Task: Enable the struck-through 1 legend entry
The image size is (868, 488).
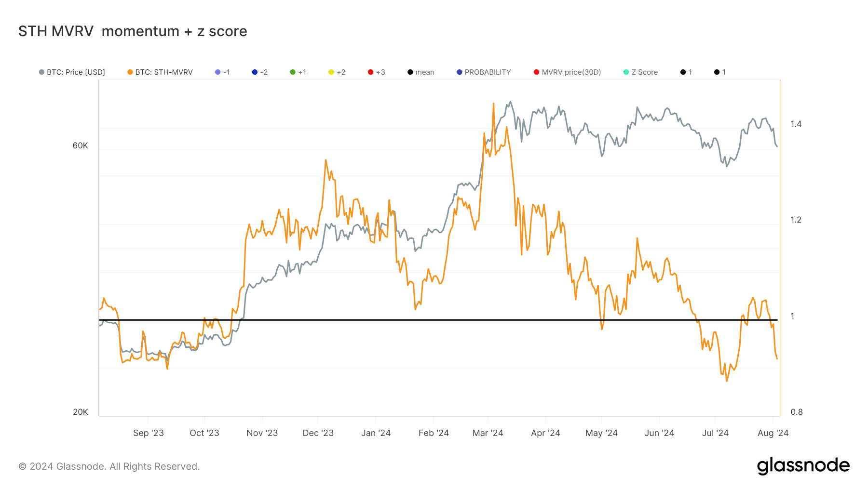Action: (686, 72)
